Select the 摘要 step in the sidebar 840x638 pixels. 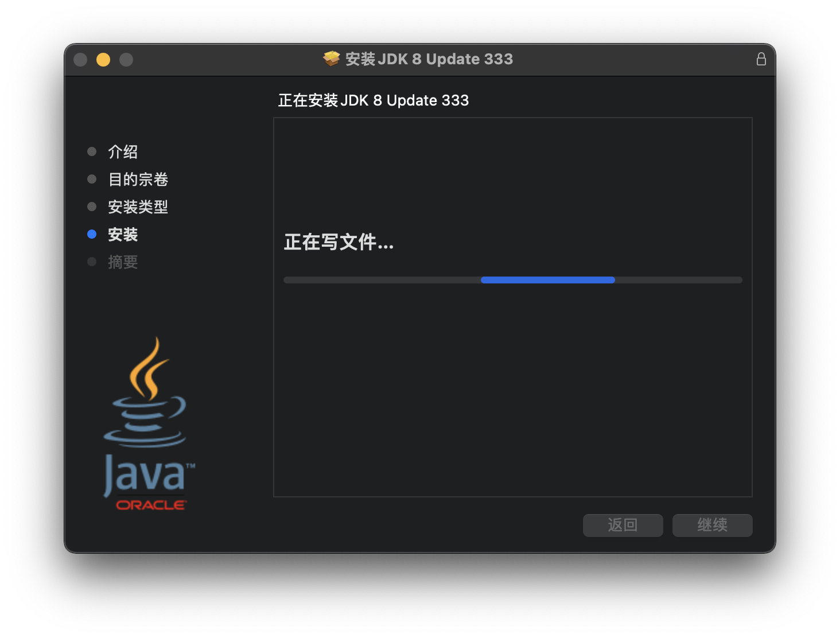122,262
